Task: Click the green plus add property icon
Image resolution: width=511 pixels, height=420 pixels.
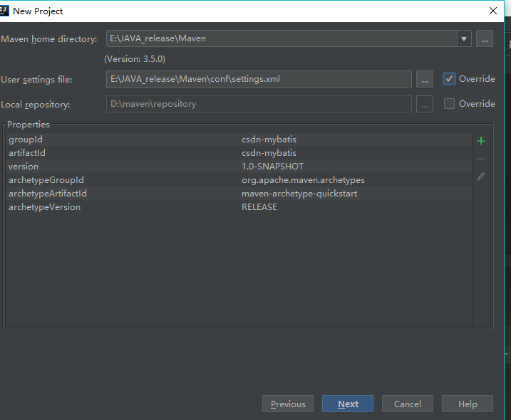Action: [481, 141]
